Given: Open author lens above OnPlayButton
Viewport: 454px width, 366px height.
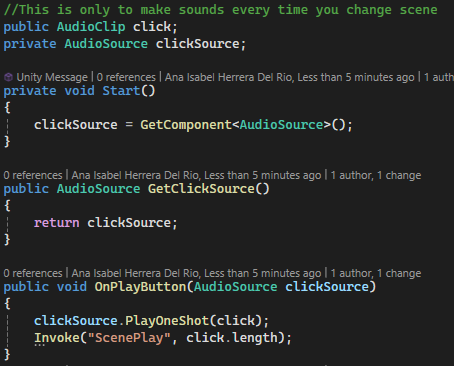Looking at the screenshot, I should (196, 273).
